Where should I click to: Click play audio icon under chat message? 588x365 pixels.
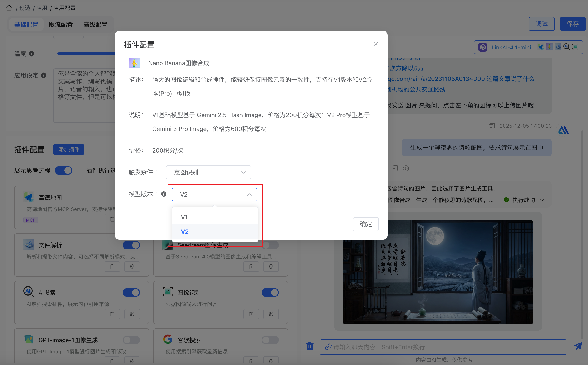point(406,168)
